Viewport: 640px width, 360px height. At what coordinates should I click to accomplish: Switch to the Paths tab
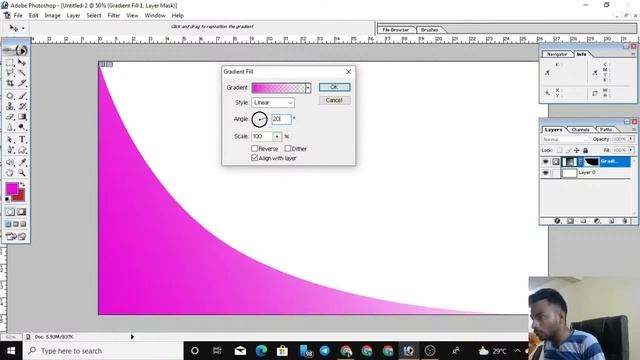pos(606,129)
